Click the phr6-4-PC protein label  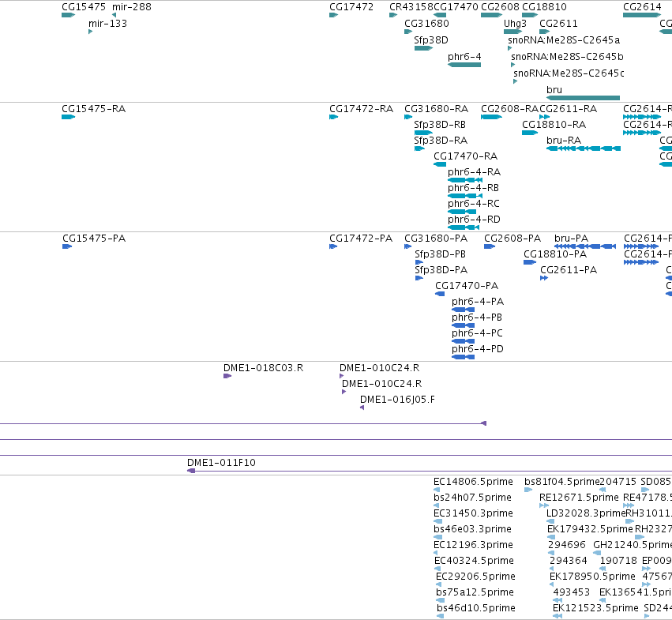pyautogui.click(x=477, y=333)
